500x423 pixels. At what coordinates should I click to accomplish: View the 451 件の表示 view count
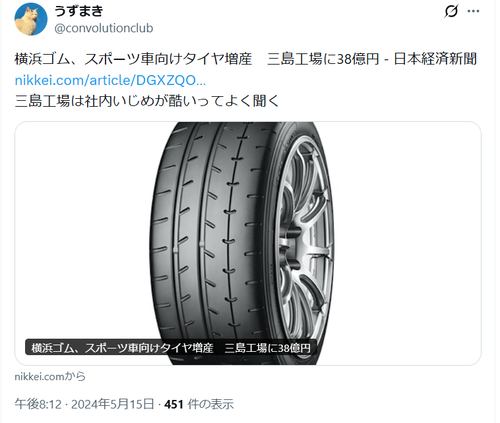pos(199,404)
